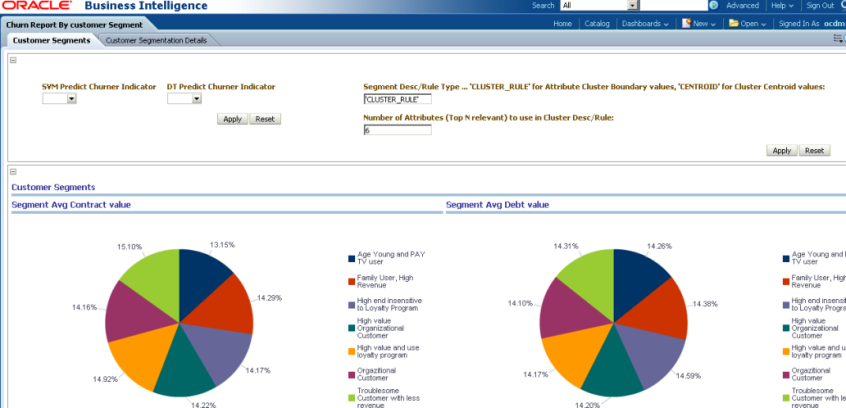Go to Home page
Viewport: 846px width, 408px height.
pyautogui.click(x=562, y=24)
